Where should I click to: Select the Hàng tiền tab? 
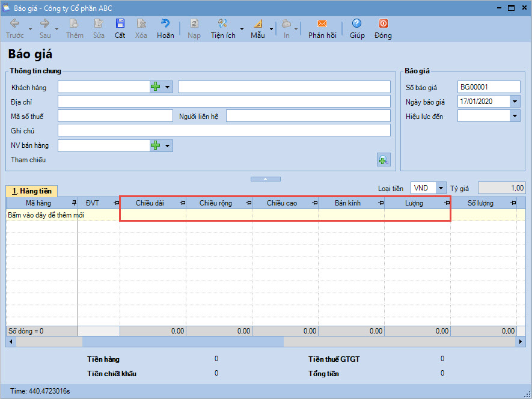pos(31,191)
